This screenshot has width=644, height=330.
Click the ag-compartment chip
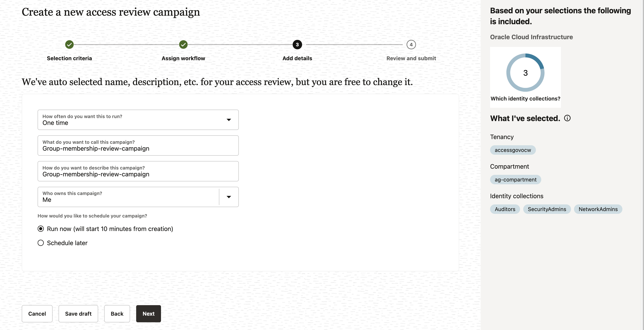(515, 179)
